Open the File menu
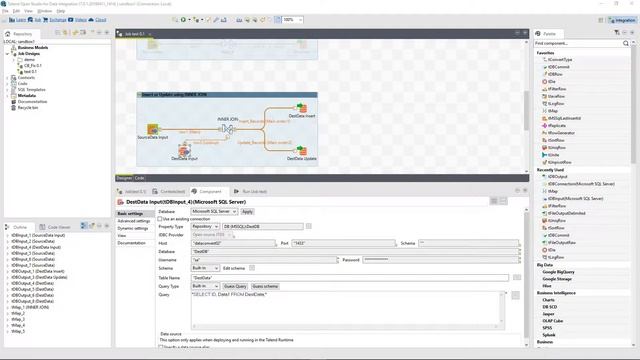 [x=5, y=11]
